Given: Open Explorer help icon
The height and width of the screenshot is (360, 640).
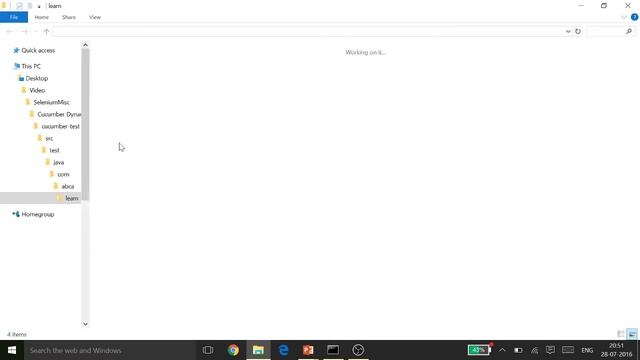Looking at the screenshot, I should [634, 17].
